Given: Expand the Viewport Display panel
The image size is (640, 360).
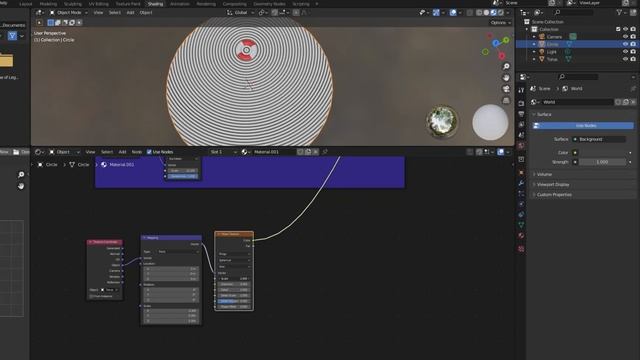Looking at the screenshot, I should (552, 184).
